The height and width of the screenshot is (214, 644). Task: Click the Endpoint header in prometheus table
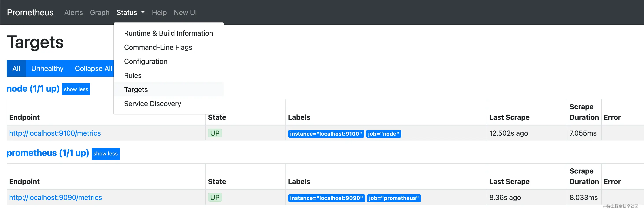(x=24, y=181)
